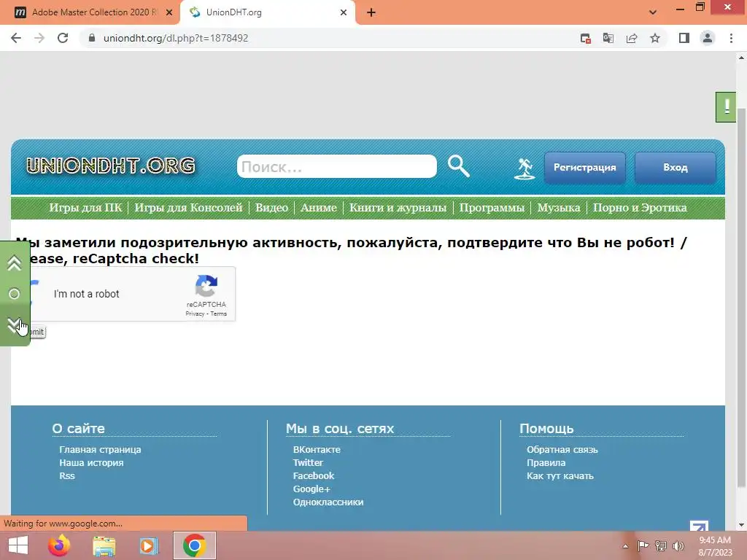Open the Обратная связь help link
The width and height of the screenshot is (747, 560).
pyautogui.click(x=562, y=449)
